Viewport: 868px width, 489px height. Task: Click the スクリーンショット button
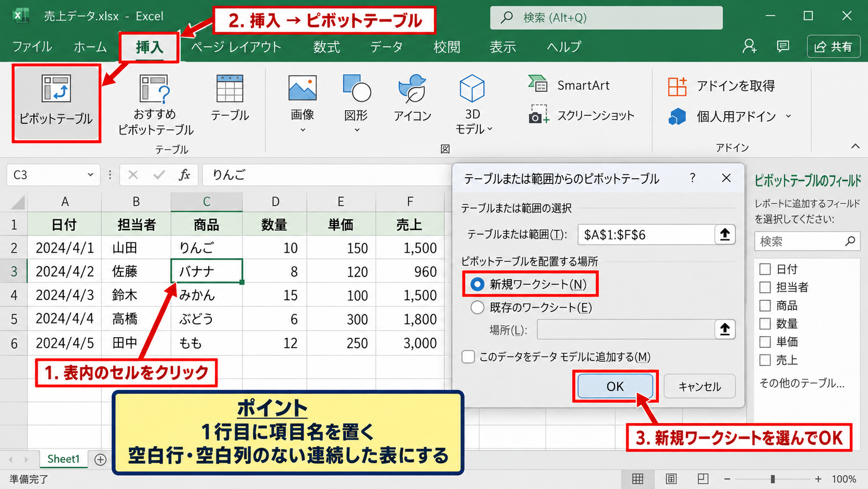(x=581, y=115)
